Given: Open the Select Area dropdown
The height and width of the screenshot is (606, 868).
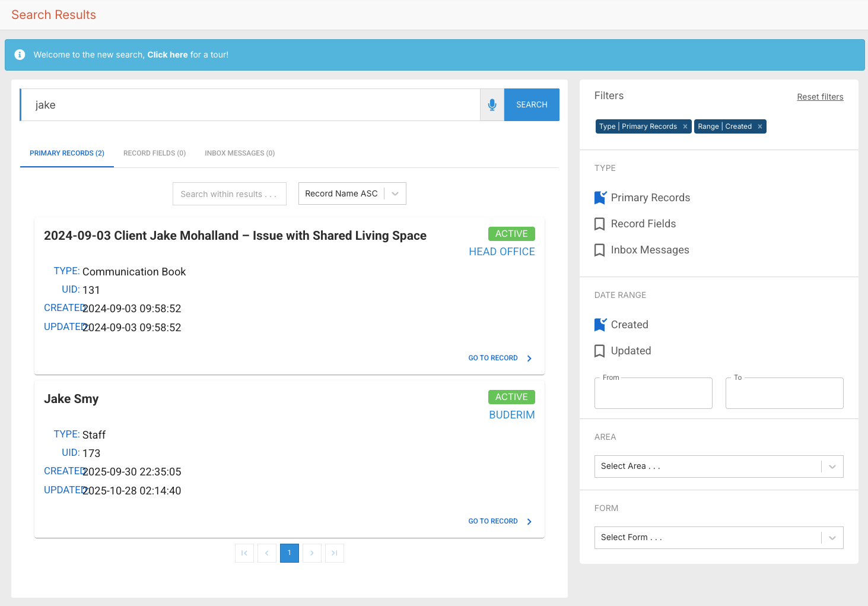Looking at the screenshot, I should click(x=719, y=467).
